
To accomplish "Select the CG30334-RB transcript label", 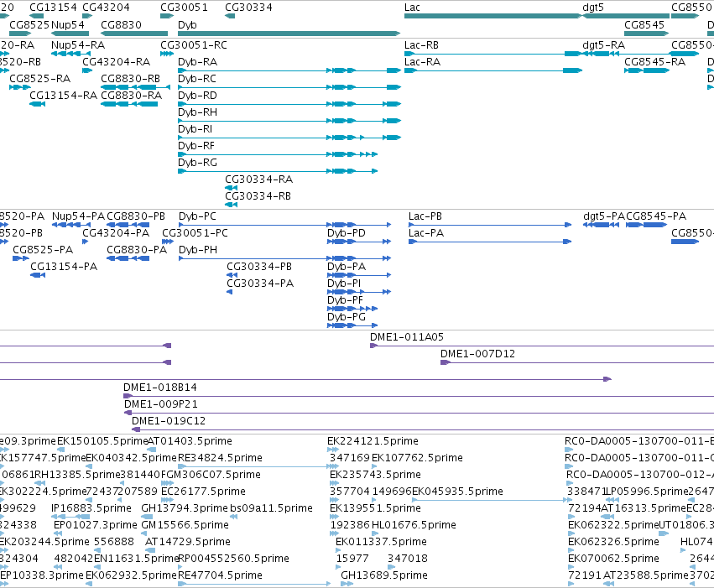I will (258, 196).
